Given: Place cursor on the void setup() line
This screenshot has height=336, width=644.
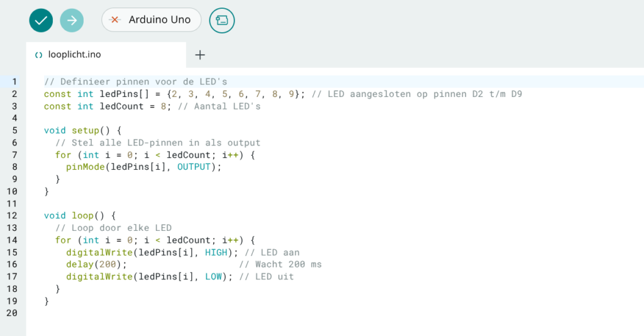Looking at the screenshot, I should point(82,130).
